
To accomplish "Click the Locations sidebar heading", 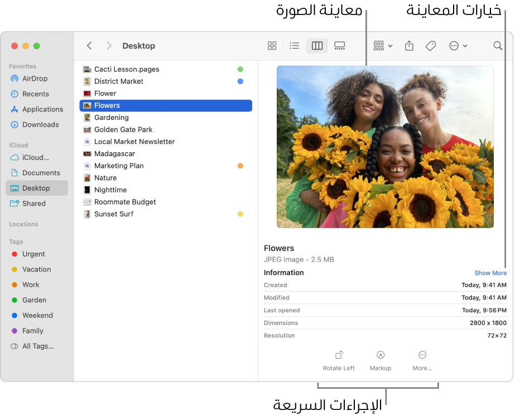I will (x=23, y=224).
